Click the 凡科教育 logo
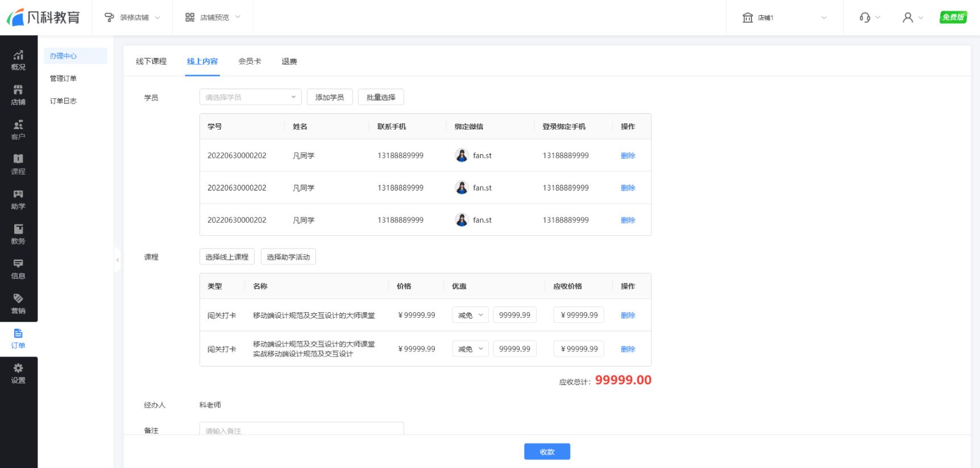This screenshot has width=980, height=468. click(x=43, y=17)
